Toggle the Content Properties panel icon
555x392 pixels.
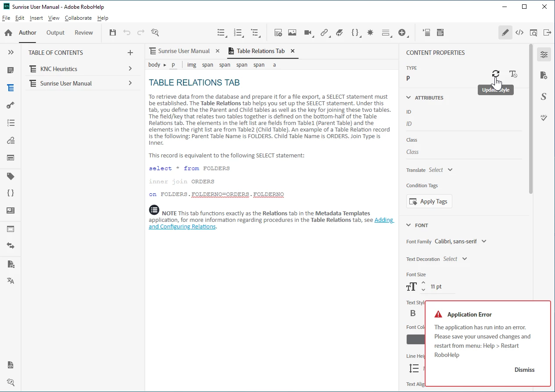[544, 55]
